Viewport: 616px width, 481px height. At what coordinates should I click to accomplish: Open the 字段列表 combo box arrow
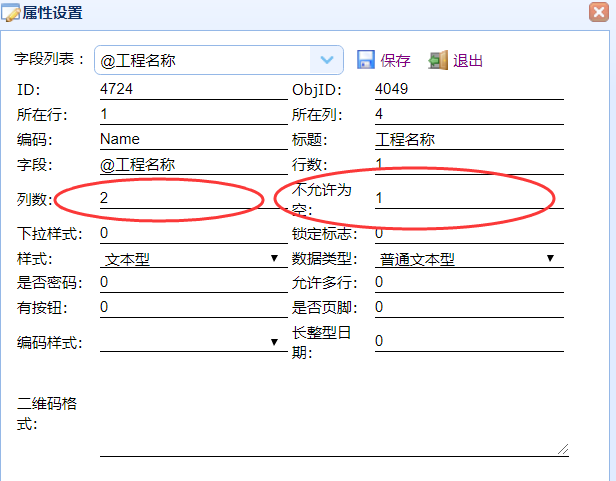click(327, 60)
